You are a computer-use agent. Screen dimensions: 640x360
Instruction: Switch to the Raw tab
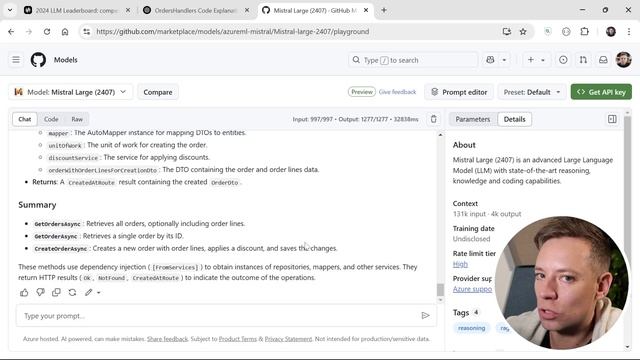77,119
